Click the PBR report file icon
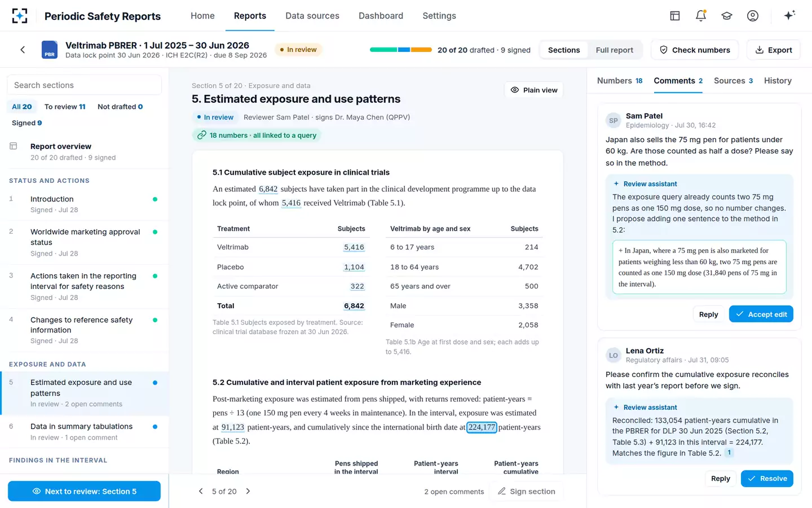 [x=50, y=50]
